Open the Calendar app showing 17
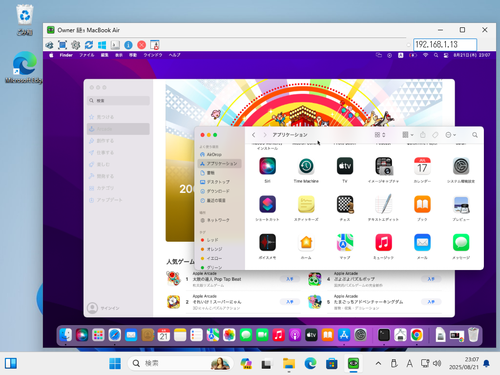500x375 pixels. (x=422, y=166)
